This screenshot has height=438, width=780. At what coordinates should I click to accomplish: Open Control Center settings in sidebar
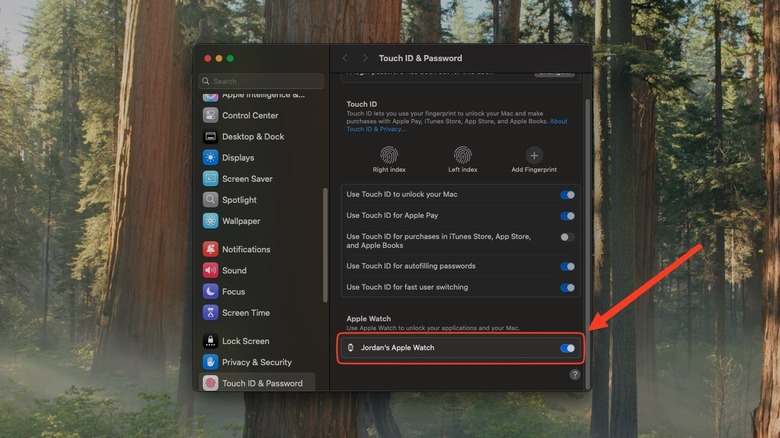click(x=250, y=116)
